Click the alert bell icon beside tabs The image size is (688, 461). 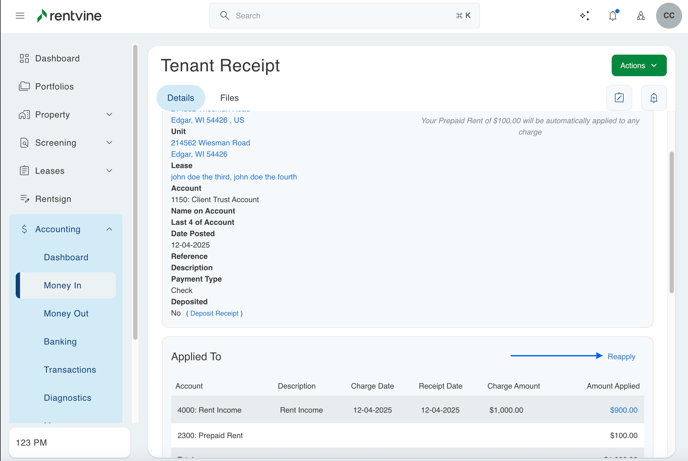click(654, 98)
